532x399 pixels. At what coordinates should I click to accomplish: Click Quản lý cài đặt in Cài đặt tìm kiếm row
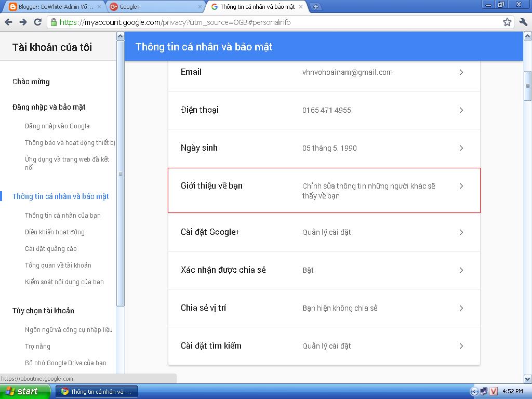pos(326,346)
